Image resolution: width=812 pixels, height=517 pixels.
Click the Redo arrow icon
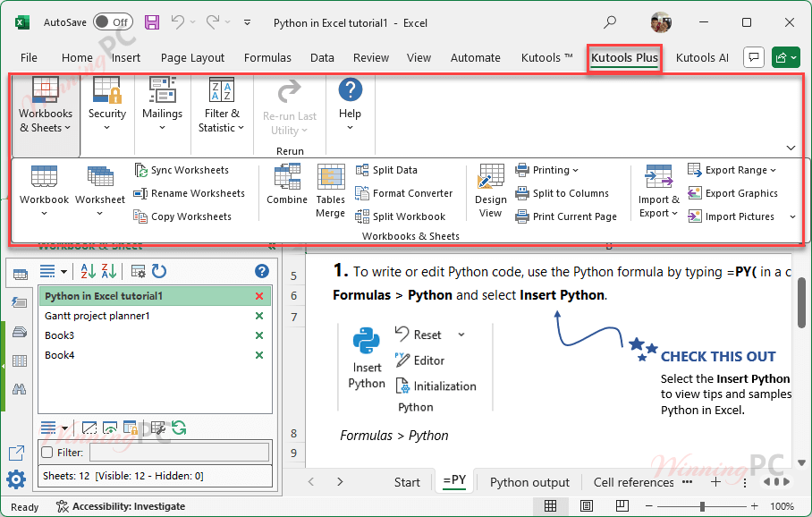tap(213, 21)
